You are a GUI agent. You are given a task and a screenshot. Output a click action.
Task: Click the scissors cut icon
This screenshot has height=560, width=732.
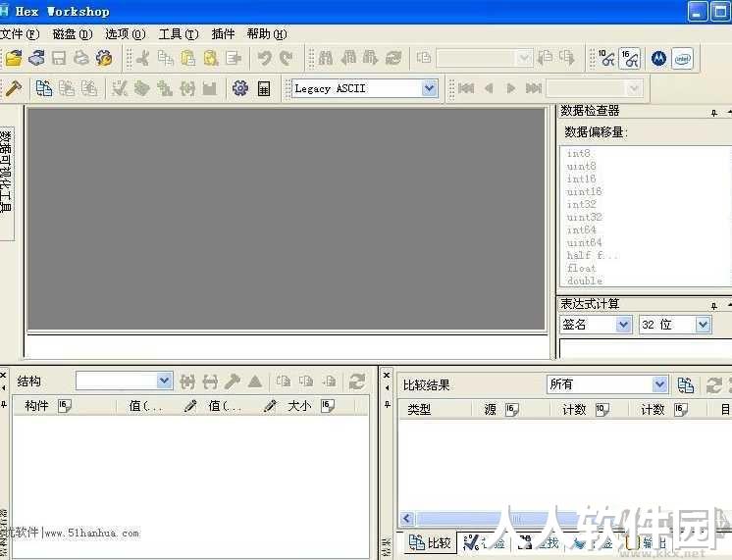[x=143, y=58]
